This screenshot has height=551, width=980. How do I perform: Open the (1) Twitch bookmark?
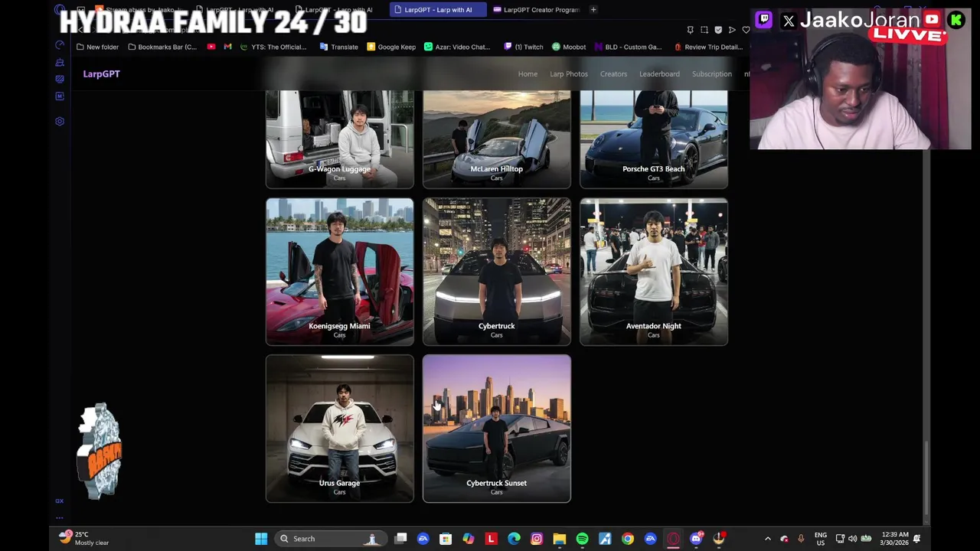tap(524, 47)
